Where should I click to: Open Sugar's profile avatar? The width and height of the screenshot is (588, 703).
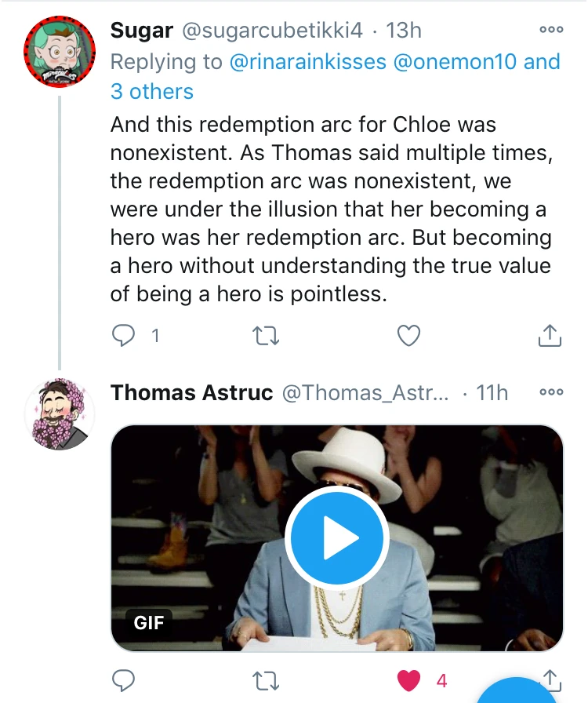point(59,49)
